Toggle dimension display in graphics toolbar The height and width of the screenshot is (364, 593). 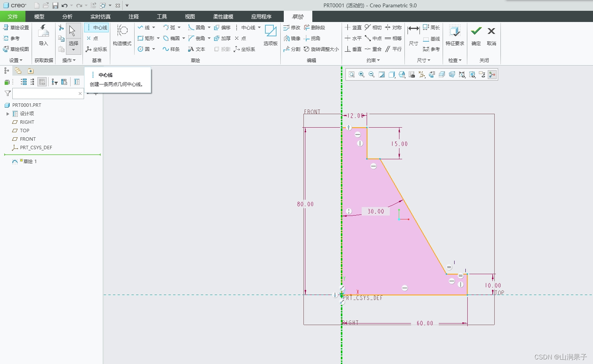[x=462, y=74]
